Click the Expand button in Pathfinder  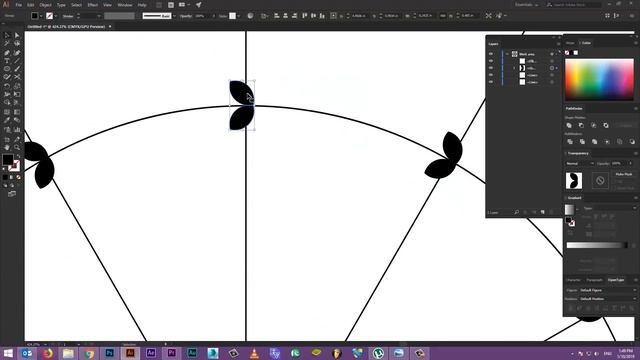coord(625,125)
